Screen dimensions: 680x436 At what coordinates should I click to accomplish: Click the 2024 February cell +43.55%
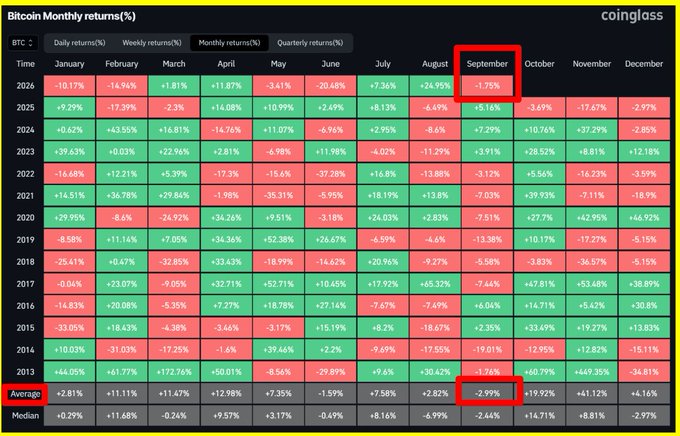click(121, 130)
